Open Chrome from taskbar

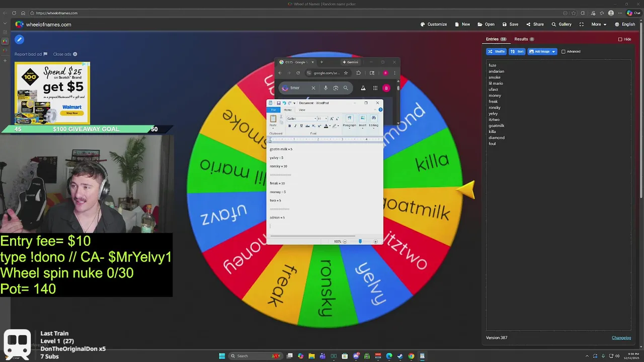tap(411, 356)
